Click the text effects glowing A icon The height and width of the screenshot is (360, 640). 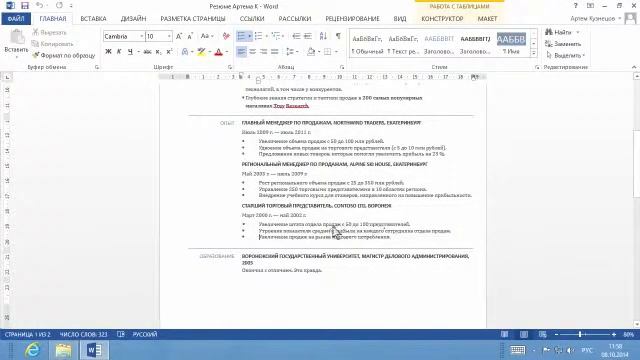pos(185,52)
